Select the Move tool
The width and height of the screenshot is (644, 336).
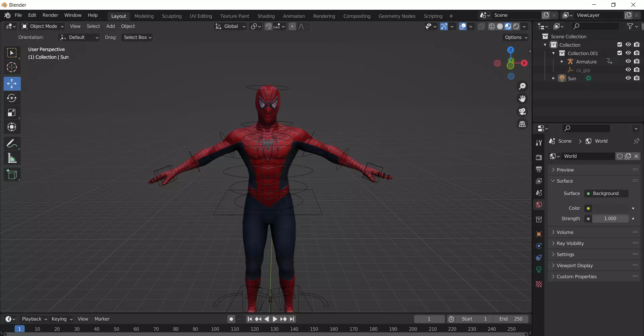(12, 84)
